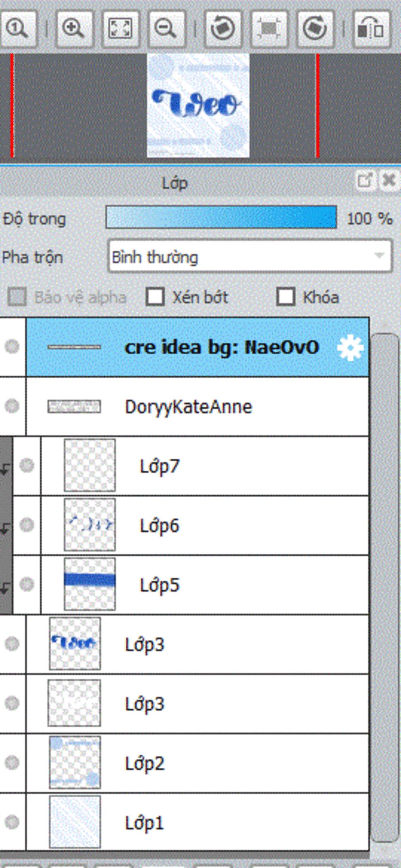The height and width of the screenshot is (868, 401).
Task: Enable the Khóa lock checkbox
Action: point(285,297)
